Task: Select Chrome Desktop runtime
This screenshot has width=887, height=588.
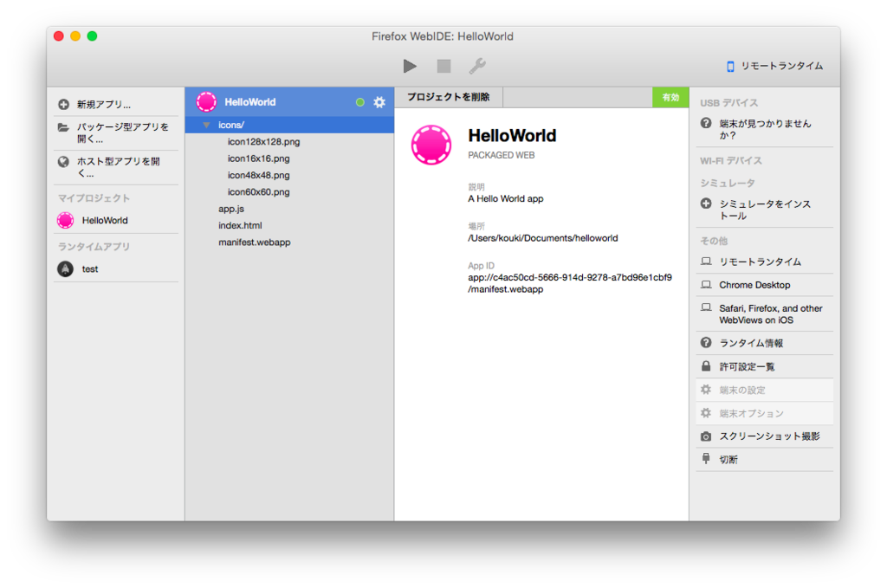Action: pyautogui.click(x=754, y=286)
